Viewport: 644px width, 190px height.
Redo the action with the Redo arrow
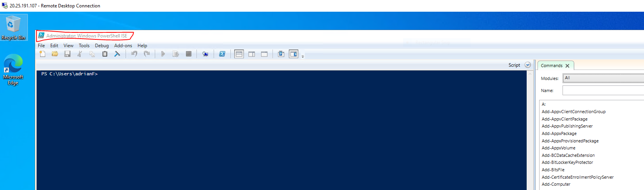click(147, 54)
